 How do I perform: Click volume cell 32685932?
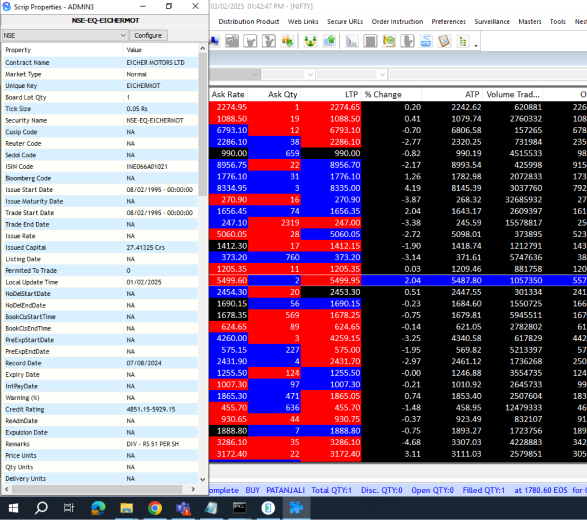click(513, 200)
